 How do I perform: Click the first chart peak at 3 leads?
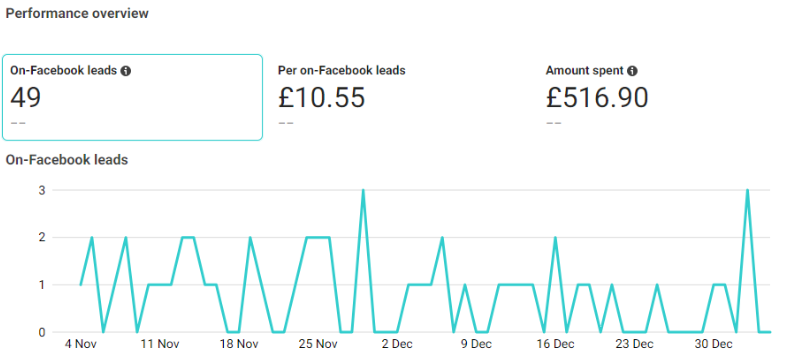[363, 190]
